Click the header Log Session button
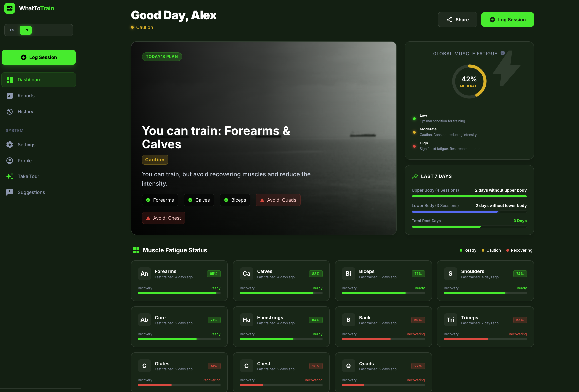The image size is (579, 392). [507, 20]
